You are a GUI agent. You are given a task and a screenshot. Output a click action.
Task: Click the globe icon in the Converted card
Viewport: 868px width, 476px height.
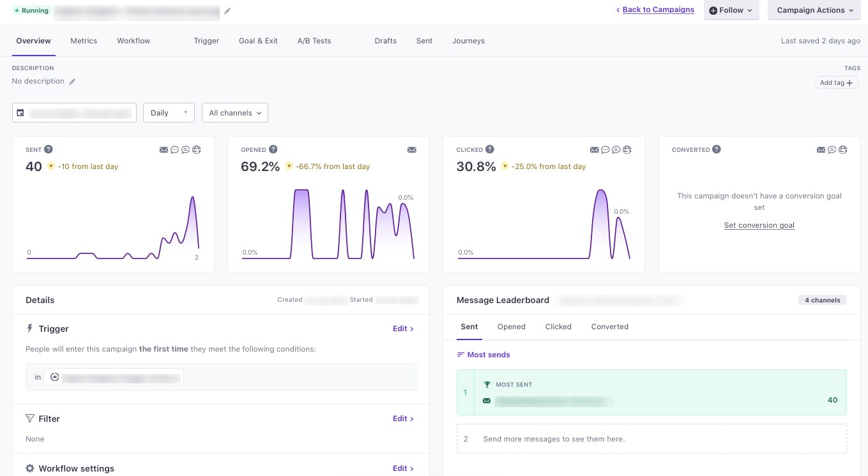842,150
